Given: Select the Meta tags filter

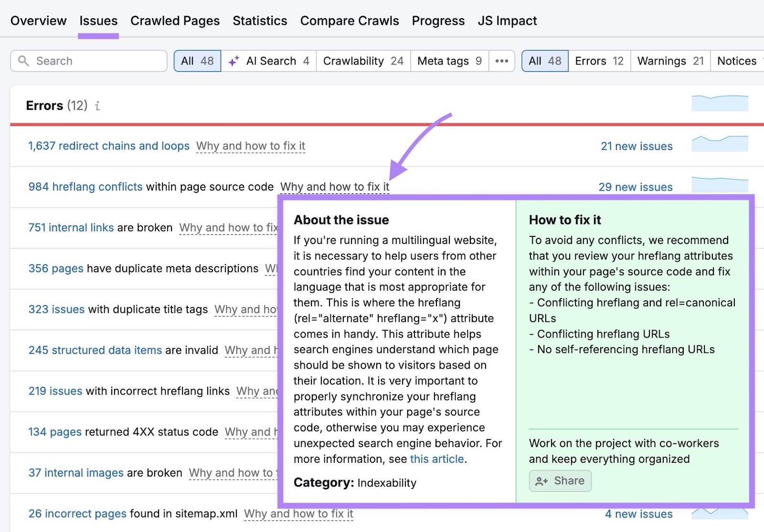Looking at the screenshot, I should (448, 61).
